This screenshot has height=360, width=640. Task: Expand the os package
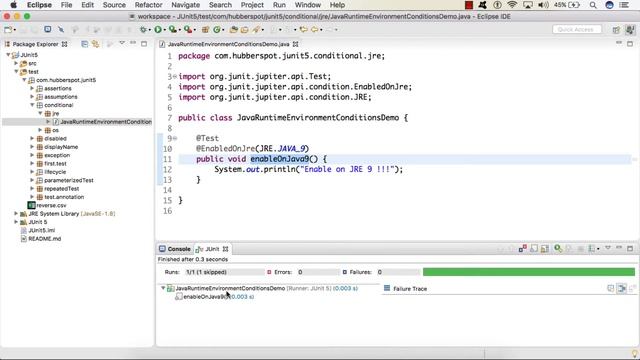coord(40,130)
